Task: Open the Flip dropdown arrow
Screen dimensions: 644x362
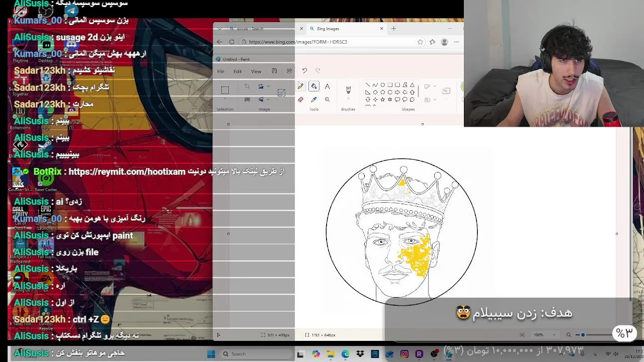Action: tap(269, 100)
